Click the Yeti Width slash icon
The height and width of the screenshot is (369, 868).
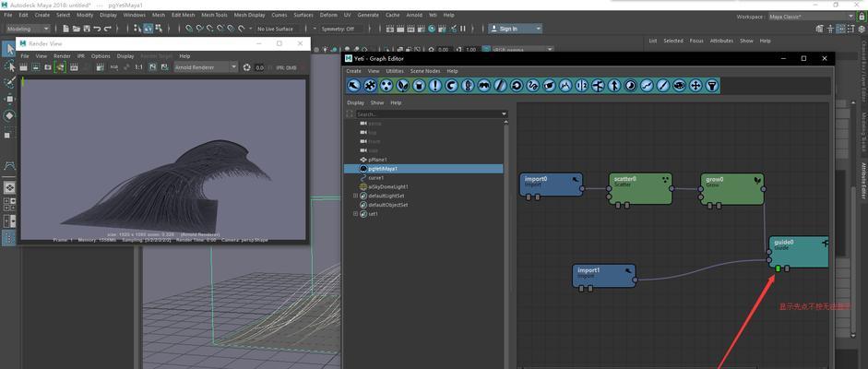(x=501, y=86)
